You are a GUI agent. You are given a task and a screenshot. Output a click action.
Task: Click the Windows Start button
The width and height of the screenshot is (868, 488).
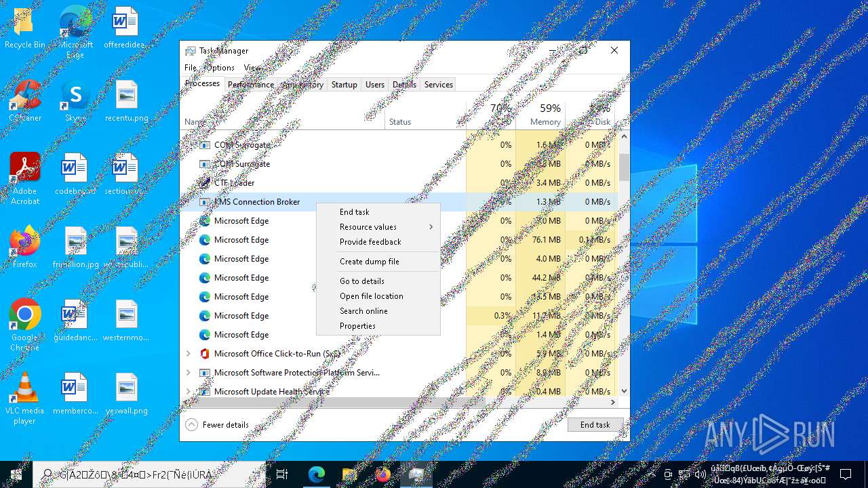click(16, 474)
